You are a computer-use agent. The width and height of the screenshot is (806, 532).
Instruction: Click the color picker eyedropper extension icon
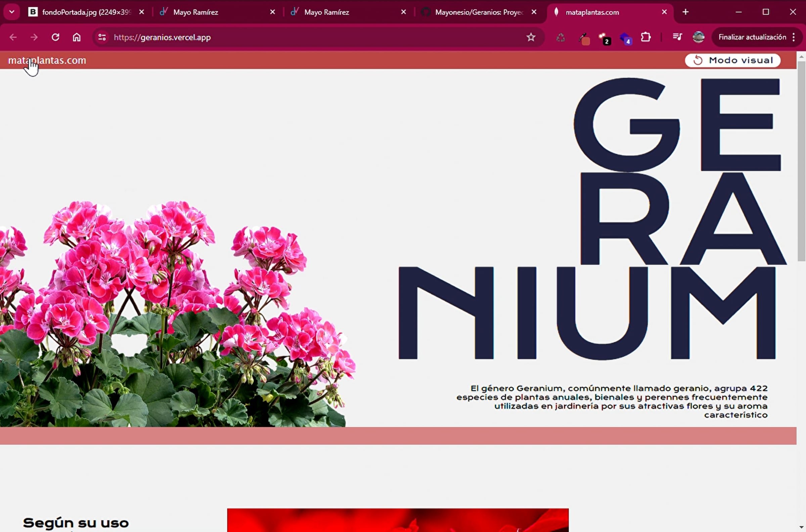click(x=583, y=38)
